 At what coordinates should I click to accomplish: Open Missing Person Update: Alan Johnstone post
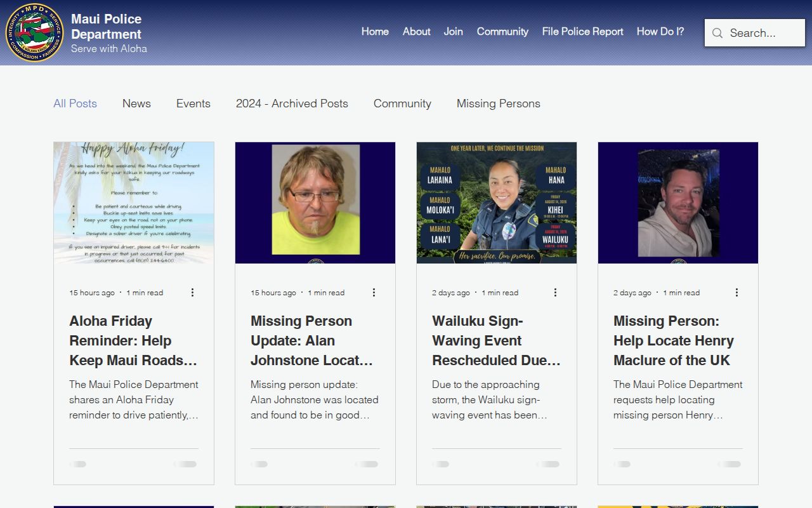coord(315,340)
